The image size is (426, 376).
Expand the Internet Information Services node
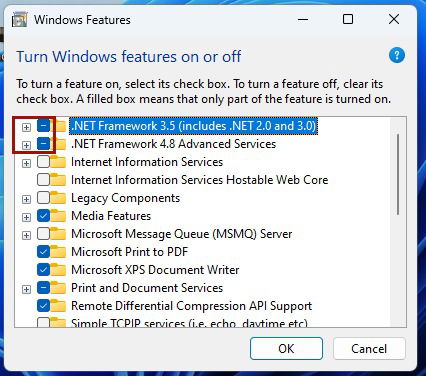pyautogui.click(x=26, y=163)
